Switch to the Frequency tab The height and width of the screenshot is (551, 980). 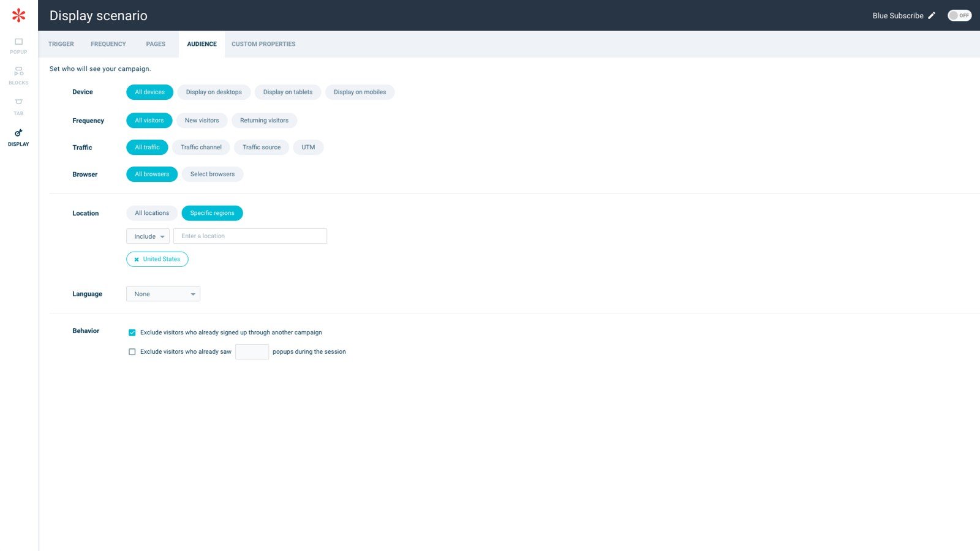(108, 44)
